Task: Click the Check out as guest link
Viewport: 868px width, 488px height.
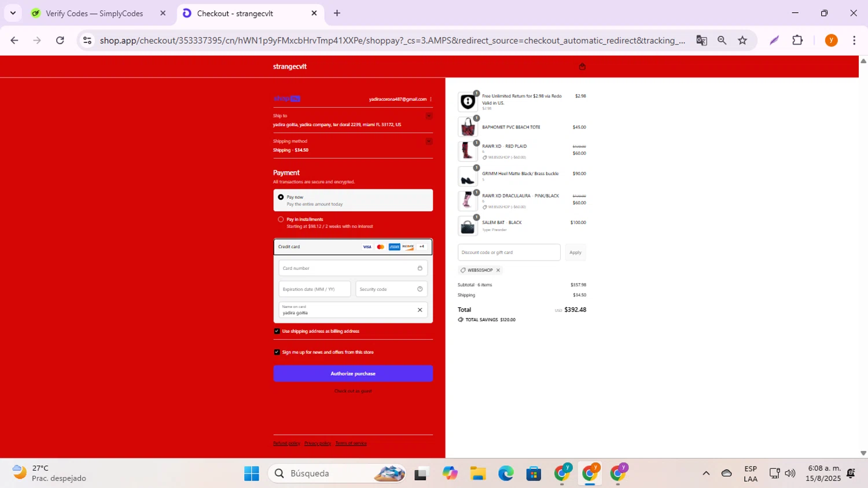Action: [353, 391]
